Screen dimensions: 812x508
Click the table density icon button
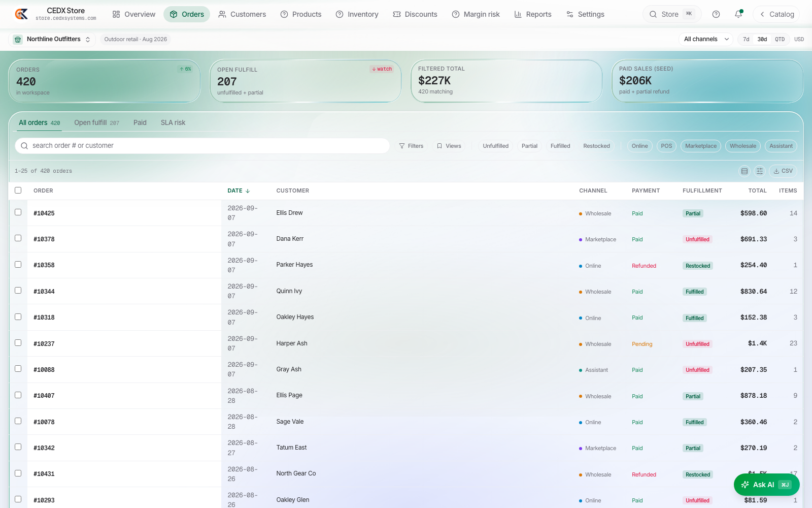click(745, 171)
